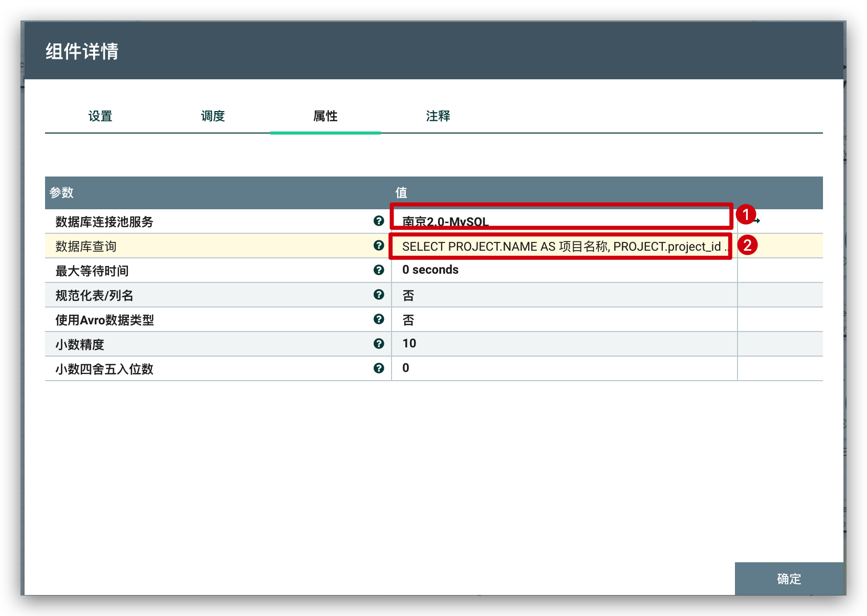The height and width of the screenshot is (616, 867).
Task: Show help for 小数四舍五入位数
Action: coord(379,368)
